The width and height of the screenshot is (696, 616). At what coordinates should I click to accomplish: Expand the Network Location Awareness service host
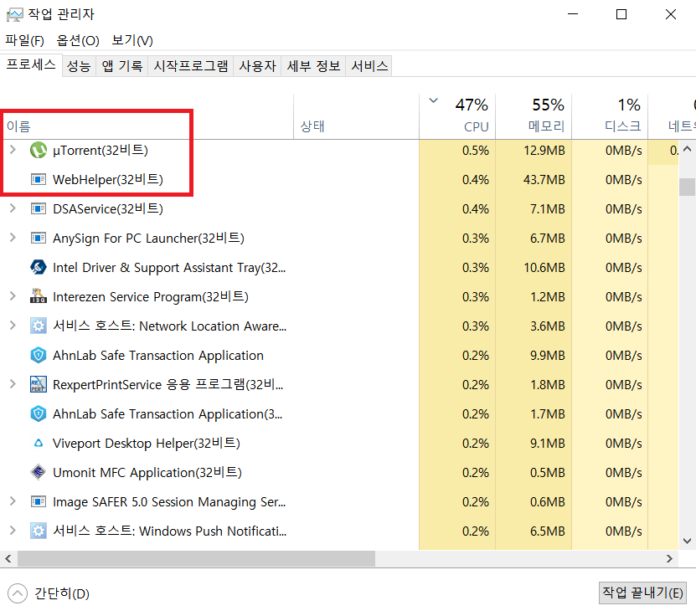(x=13, y=326)
